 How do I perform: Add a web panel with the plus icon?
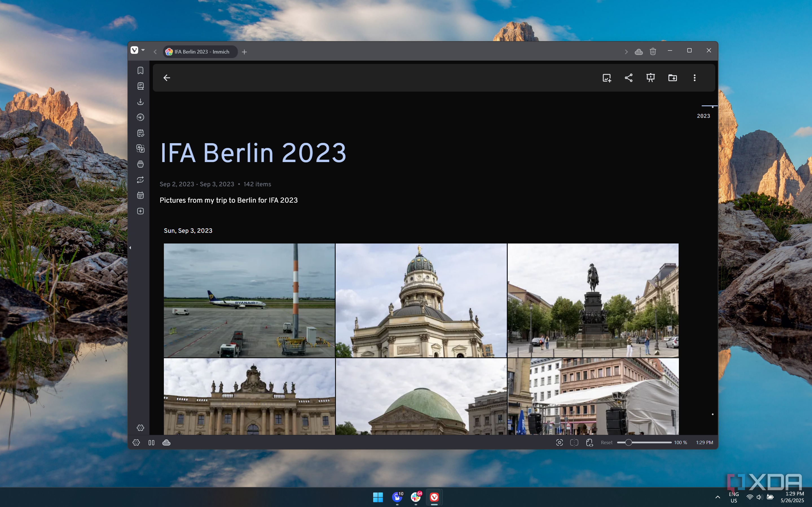[x=140, y=211]
